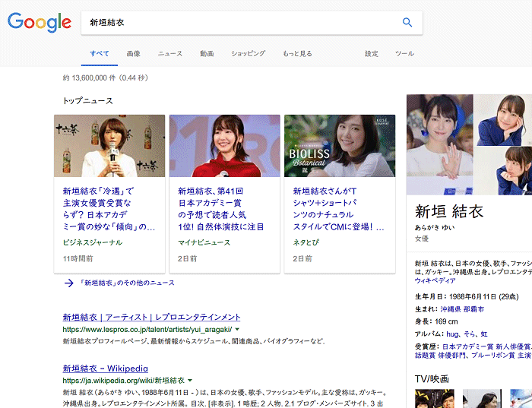
Task: Click the ネタとぴ source label
Action: point(306,242)
